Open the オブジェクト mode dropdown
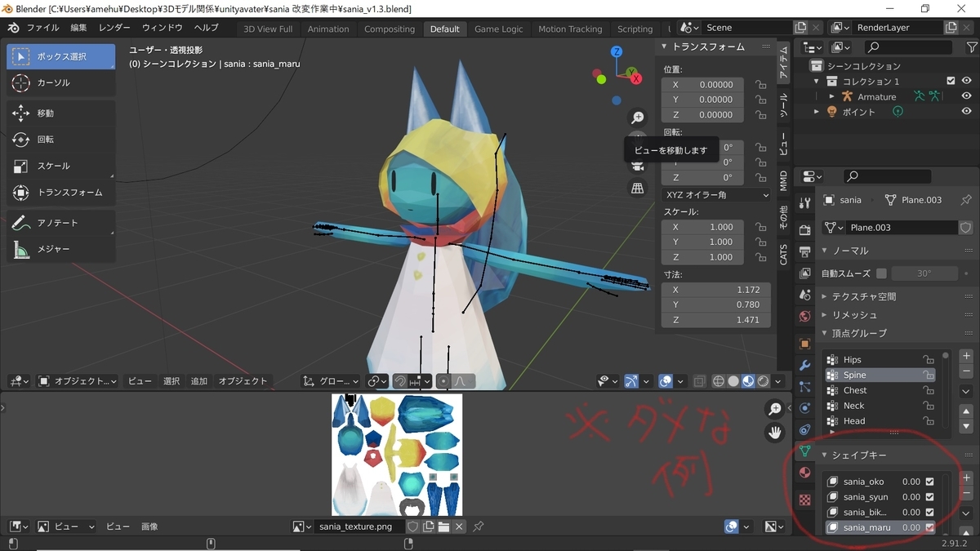 coord(78,381)
